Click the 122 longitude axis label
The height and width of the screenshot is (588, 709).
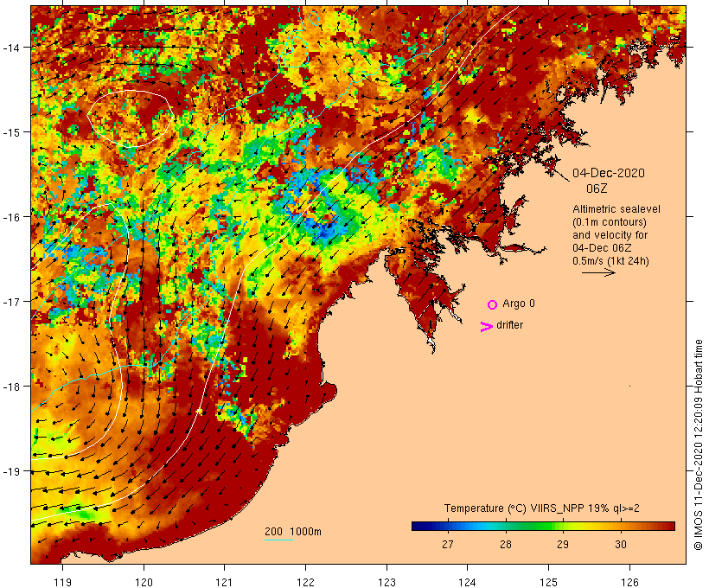tap(306, 582)
